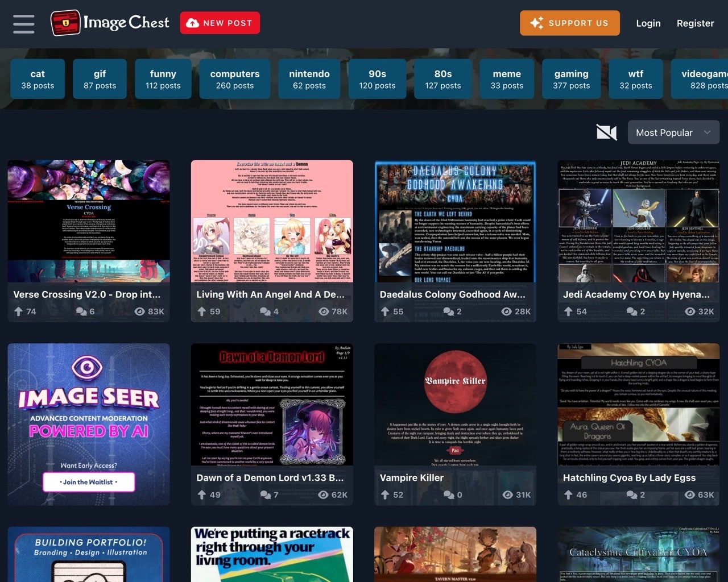
Task: Click the comments icon on Daedalus Colony post
Action: [x=448, y=311]
